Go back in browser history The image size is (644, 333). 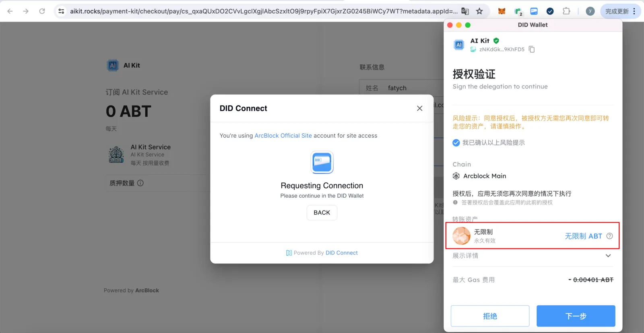point(10,11)
